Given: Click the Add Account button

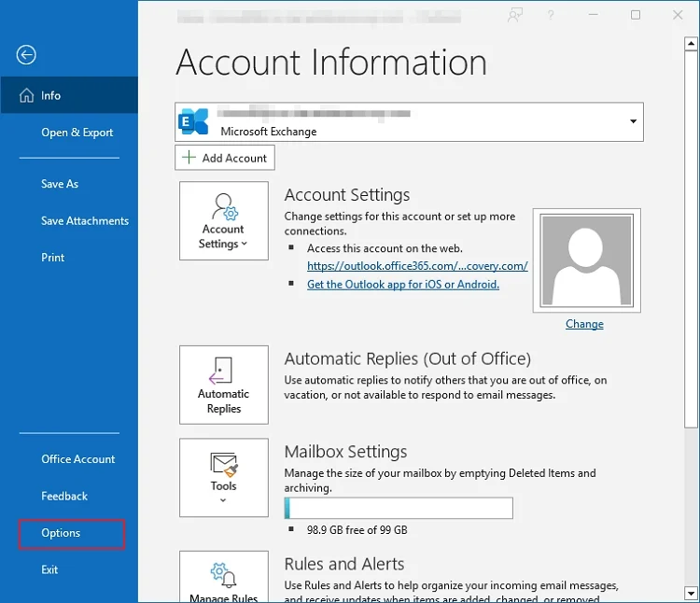Looking at the screenshot, I should pos(225,158).
